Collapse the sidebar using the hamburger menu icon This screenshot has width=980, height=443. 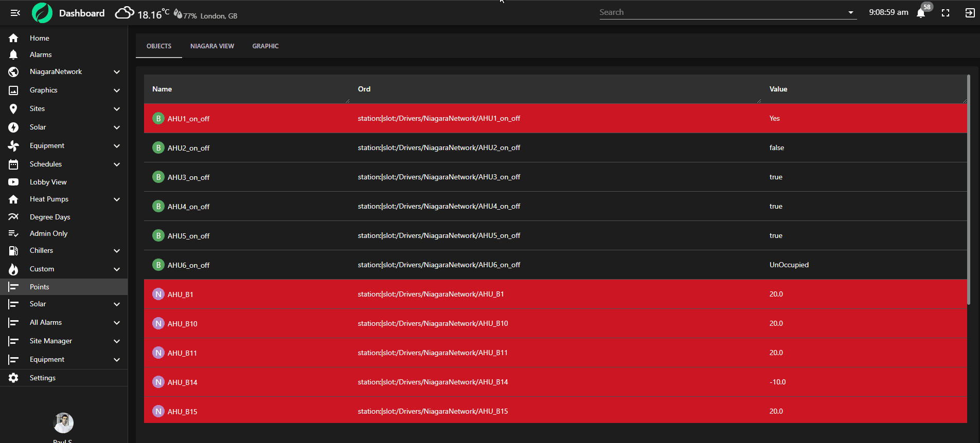point(15,13)
